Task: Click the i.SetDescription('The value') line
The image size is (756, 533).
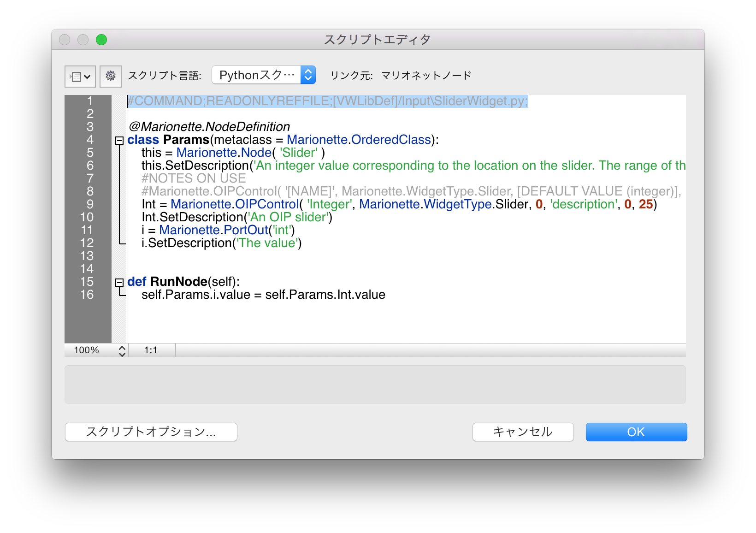Action: (x=222, y=243)
